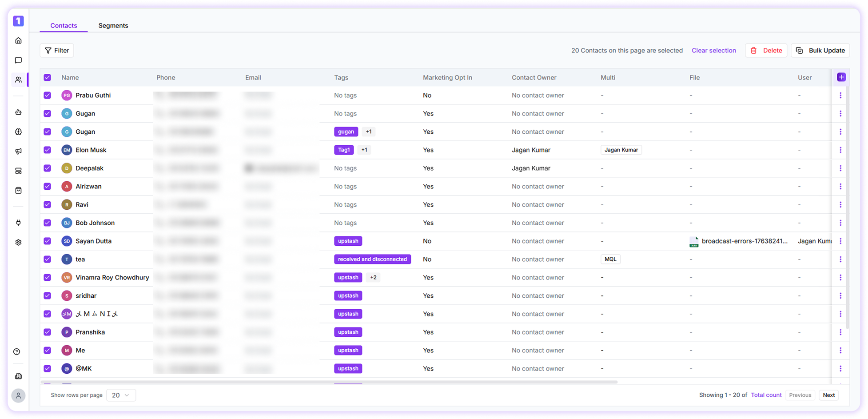Image resolution: width=868 pixels, height=419 pixels.
Task: Open the shopping bag commerce sidebar icon
Action: click(x=18, y=190)
